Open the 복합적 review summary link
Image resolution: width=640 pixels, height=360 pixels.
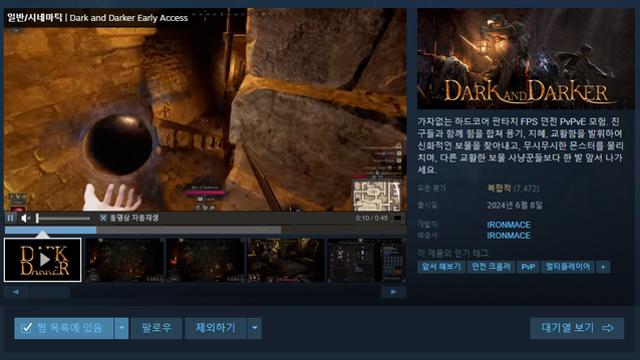point(499,189)
